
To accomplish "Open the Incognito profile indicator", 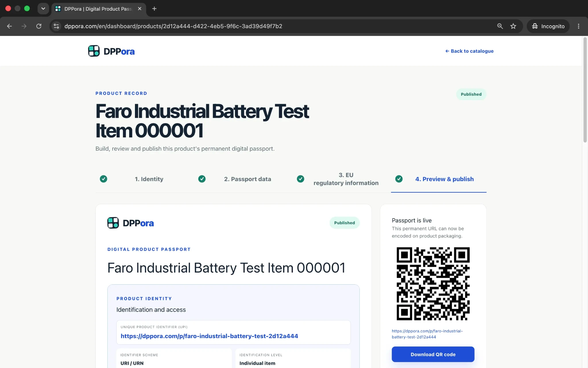I will click(x=548, y=26).
